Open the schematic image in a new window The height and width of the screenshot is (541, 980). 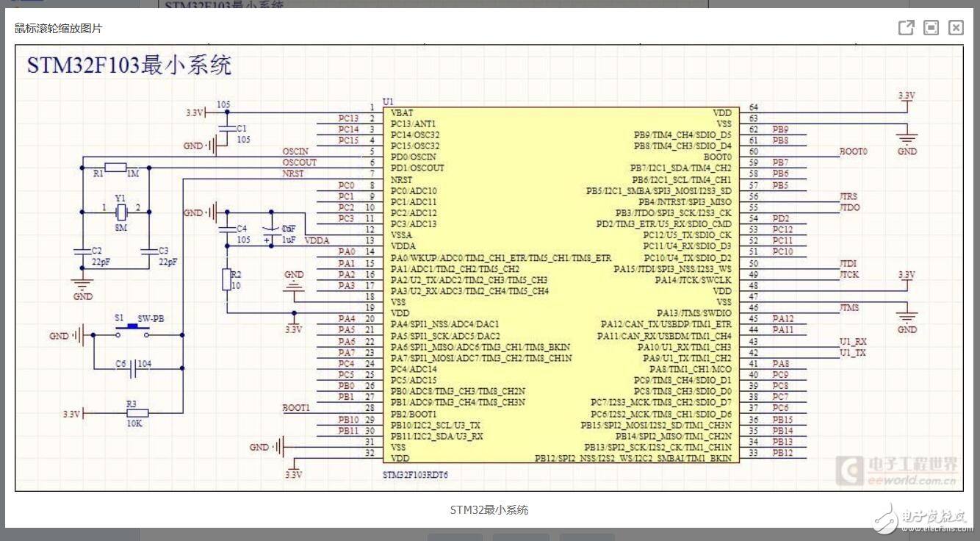[x=907, y=28]
